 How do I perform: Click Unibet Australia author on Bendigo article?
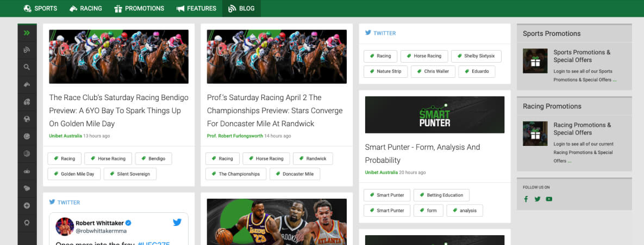[65, 136]
